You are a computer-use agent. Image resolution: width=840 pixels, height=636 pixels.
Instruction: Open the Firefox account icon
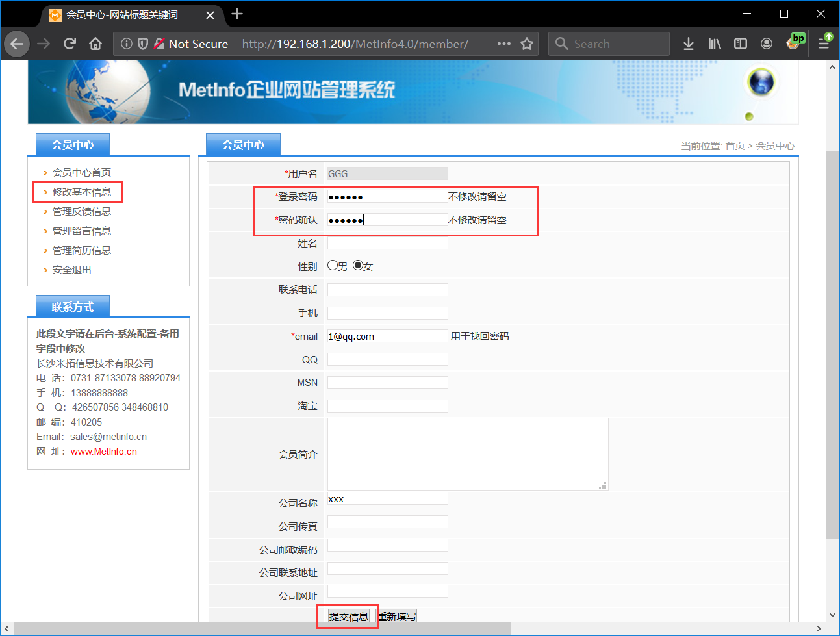tap(767, 44)
